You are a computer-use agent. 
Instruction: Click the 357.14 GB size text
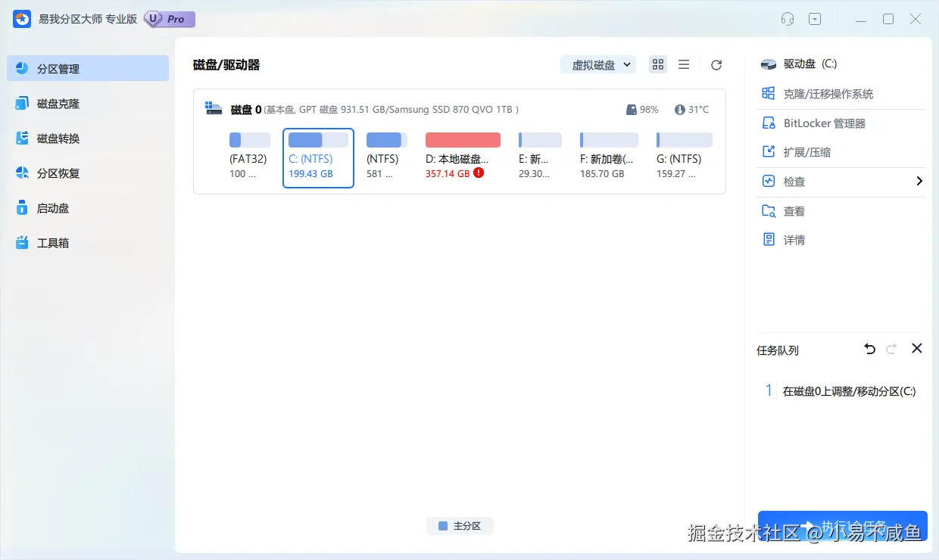[448, 173]
